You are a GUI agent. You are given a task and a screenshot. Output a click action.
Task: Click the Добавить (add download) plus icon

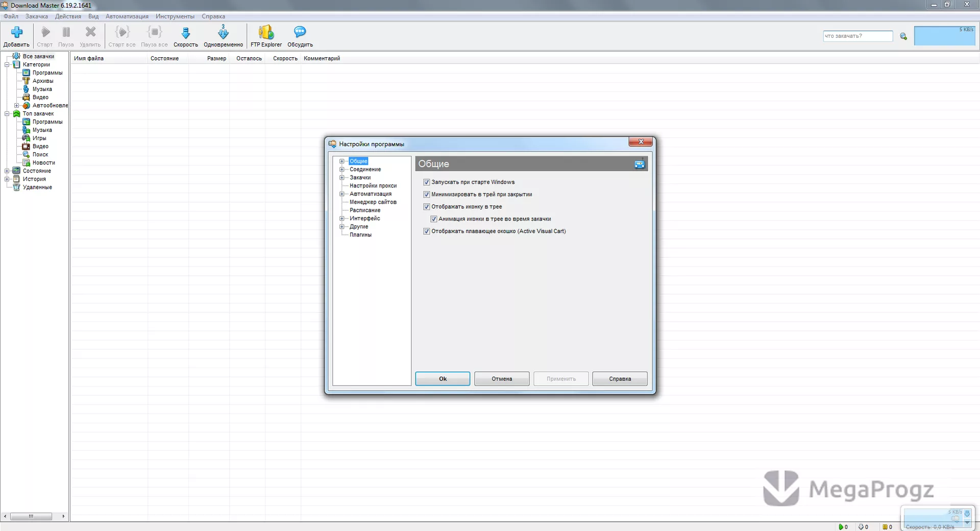17,33
